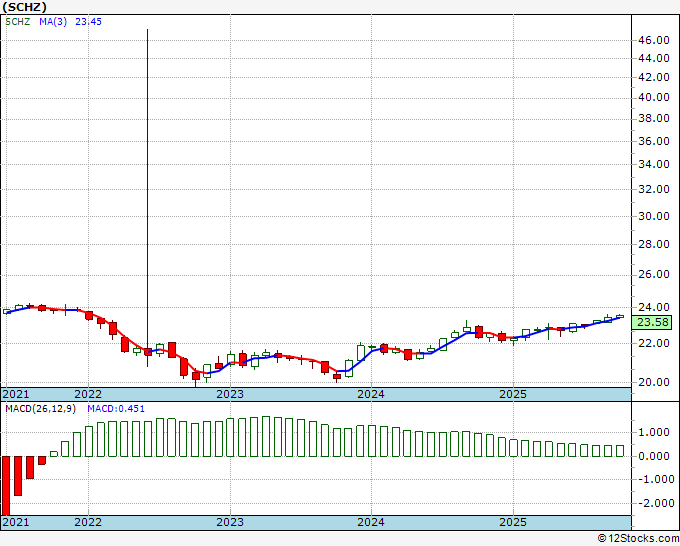Click the 12Stocks.com copyright link
Image resolution: width=680 pixels, height=546 pixels.
pos(638,539)
